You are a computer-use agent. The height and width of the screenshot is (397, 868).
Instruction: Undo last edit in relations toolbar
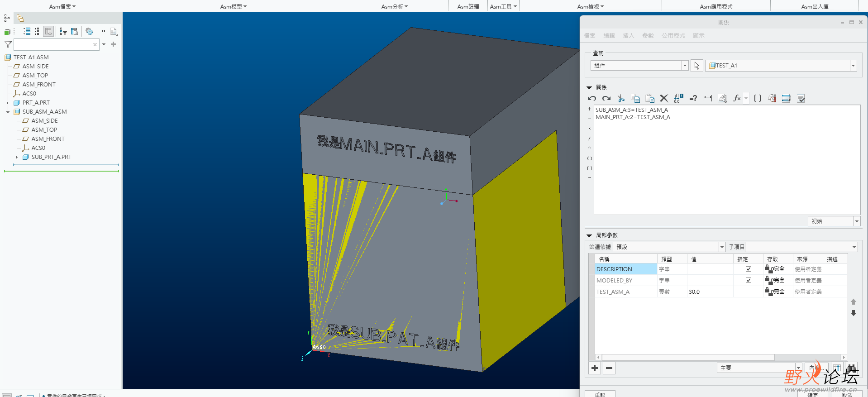click(592, 98)
